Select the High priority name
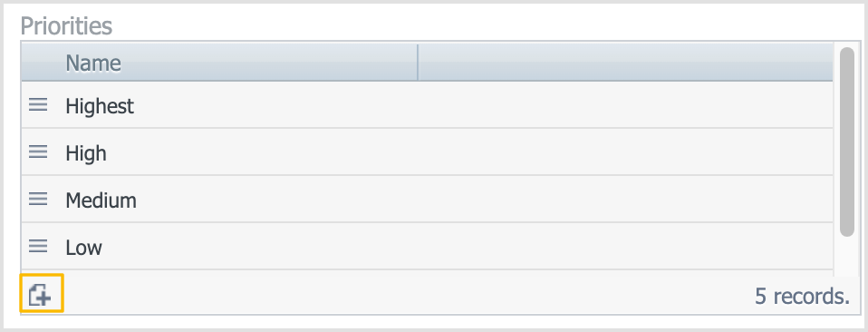Image resolution: width=868 pixels, height=332 pixels. point(86,153)
